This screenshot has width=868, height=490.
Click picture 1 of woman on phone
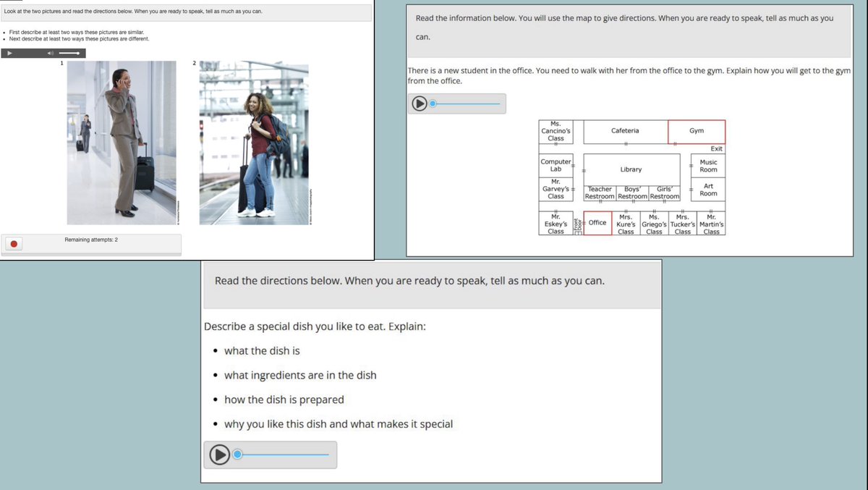122,143
